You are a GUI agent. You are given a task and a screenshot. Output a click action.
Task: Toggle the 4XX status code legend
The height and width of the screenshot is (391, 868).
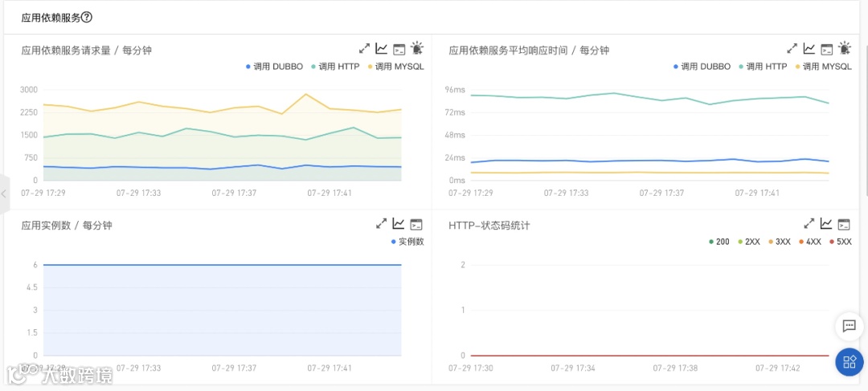pos(809,242)
